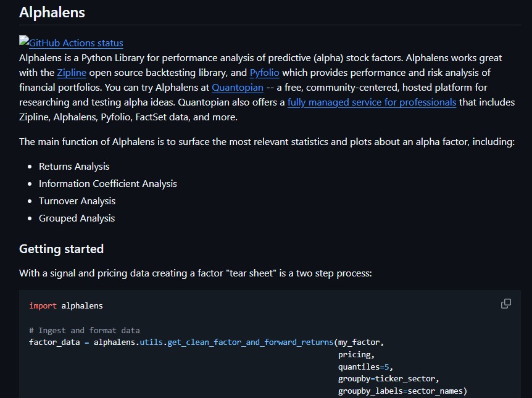
Task: Open the GitHub Actions status badge link
Action: [71, 43]
